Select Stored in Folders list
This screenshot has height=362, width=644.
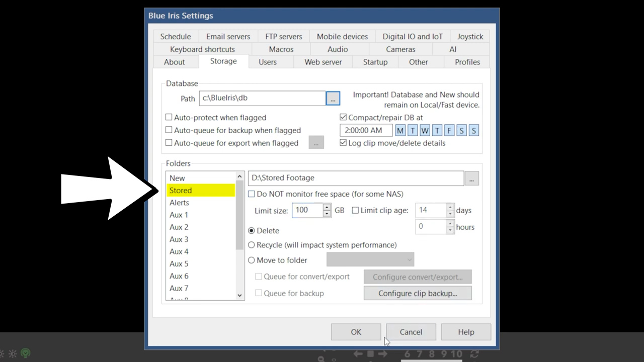(x=201, y=191)
